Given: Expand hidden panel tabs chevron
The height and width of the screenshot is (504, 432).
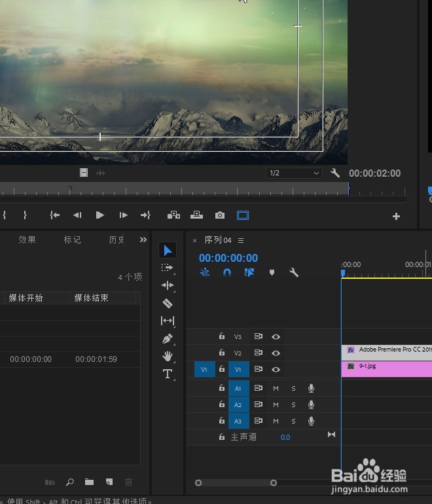Looking at the screenshot, I should coord(143,240).
